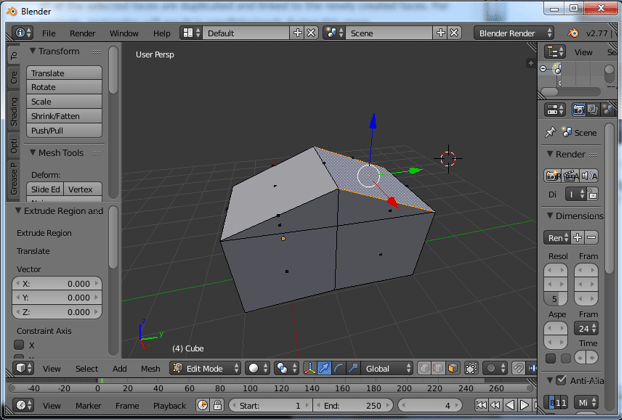Click the Shrink/Fatten button
622x420 pixels.
click(x=65, y=116)
